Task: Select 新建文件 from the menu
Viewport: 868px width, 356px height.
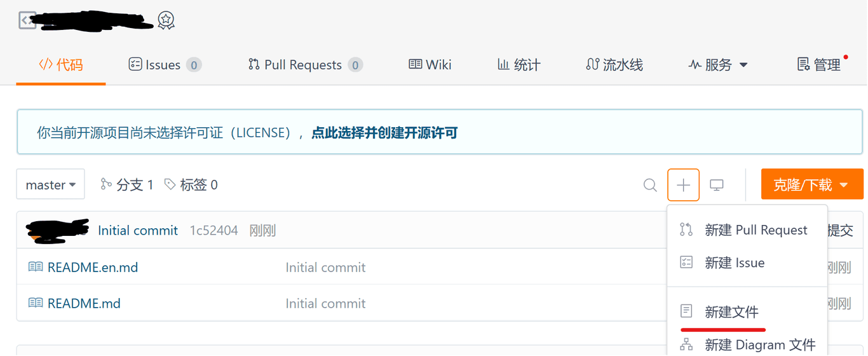Action: [731, 312]
